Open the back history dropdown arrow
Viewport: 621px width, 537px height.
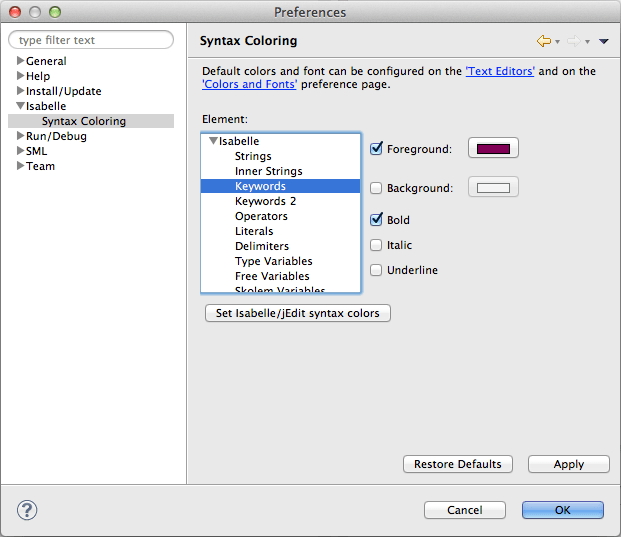pyautogui.click(x=557, y=42)
